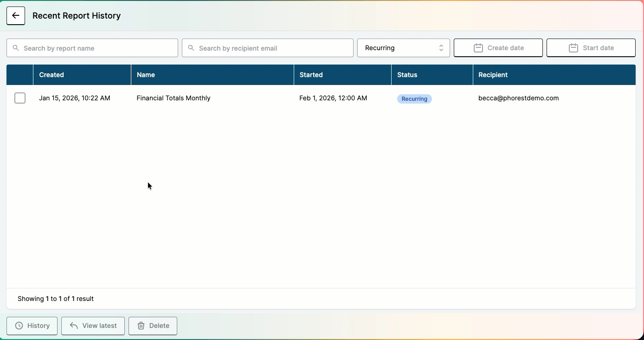
Task: Open the Recurring status filter dropdown
Action: (x=403, y=48)
